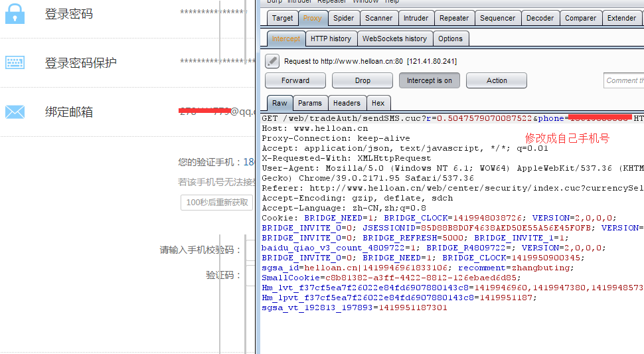Switch to the Decoder tab

click(x=540, y=18)
